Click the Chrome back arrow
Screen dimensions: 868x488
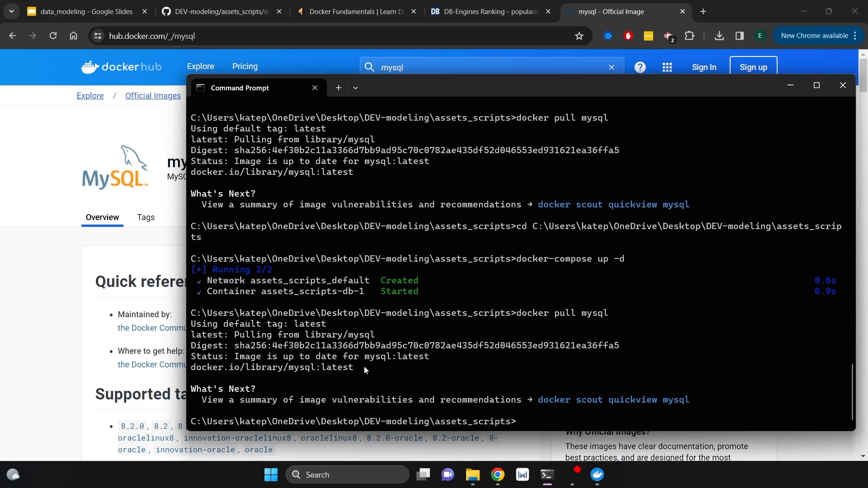13,36
